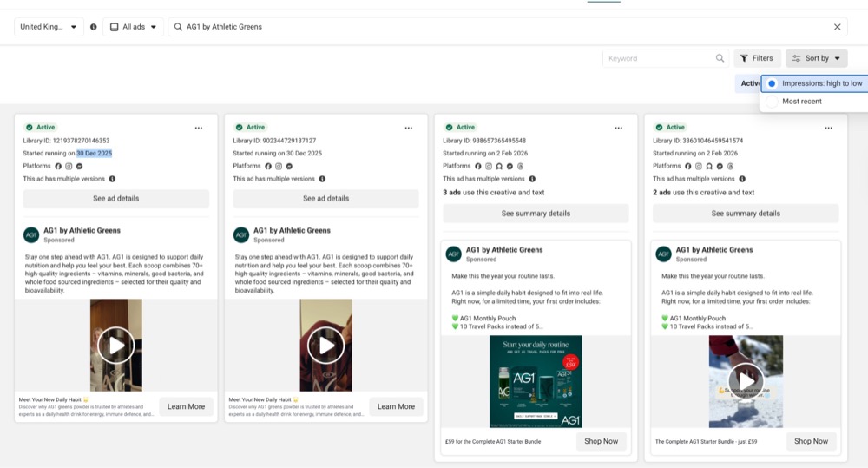Click the highlighted date 30 Dec 2025
The width and height of the screenshot is (868, 468).
point(94,154)
